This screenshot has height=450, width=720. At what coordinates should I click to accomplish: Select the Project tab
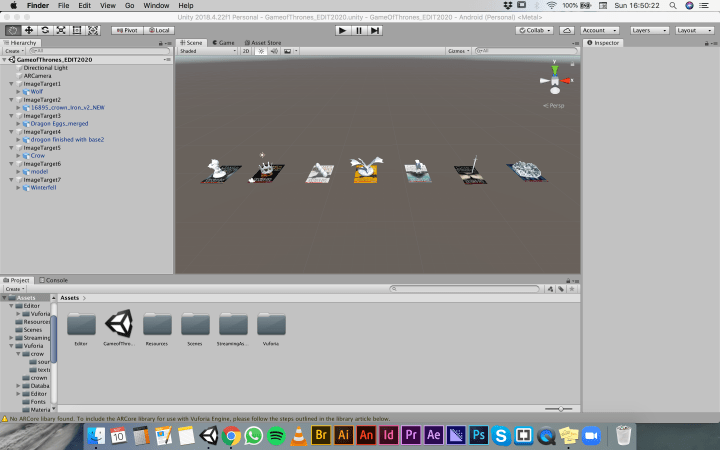(x=17, y=280)
